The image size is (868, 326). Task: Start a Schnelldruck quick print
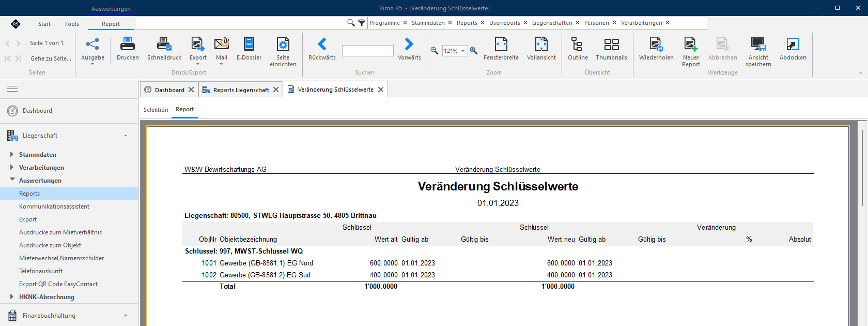tap(164, 49)
